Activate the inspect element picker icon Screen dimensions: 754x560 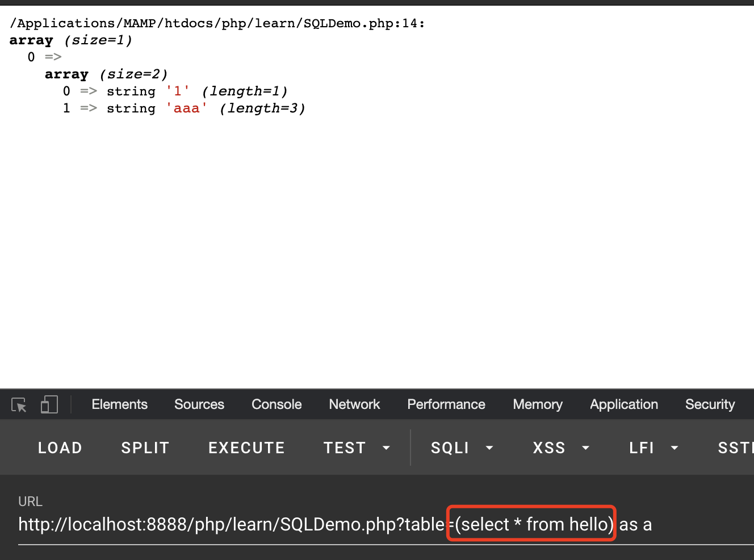point(19,405)
